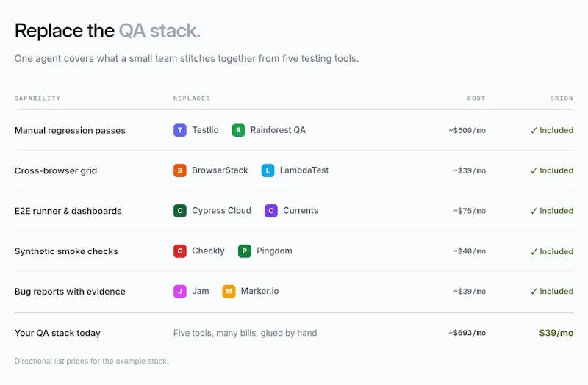Click the ~$693/mo total cost
This screenshot has height=385, width=588.
point(467,333)
